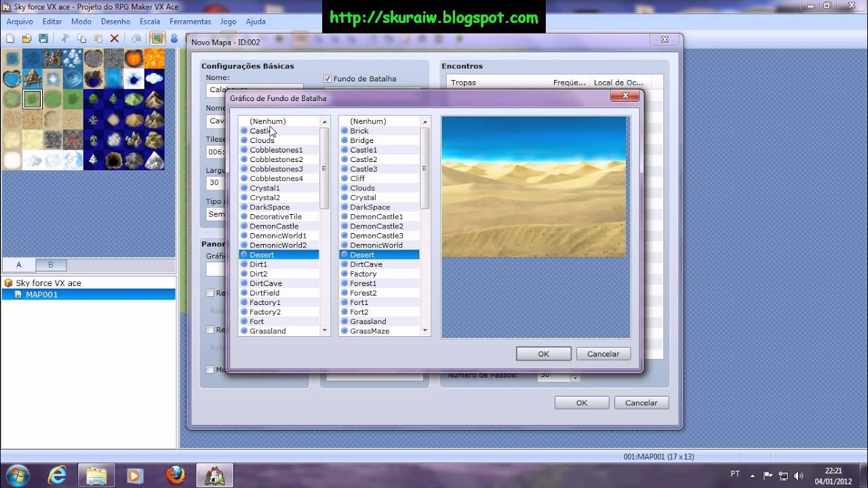Click the second list's scroll-up arrow
Screen dimensions: 868x488
(425, 122)
